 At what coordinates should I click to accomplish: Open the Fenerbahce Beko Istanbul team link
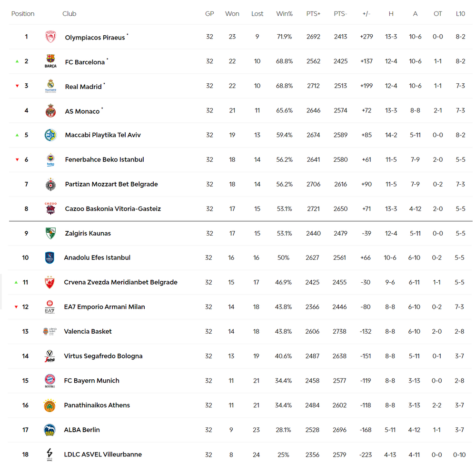pyautogui.click(x=104, y=159)
